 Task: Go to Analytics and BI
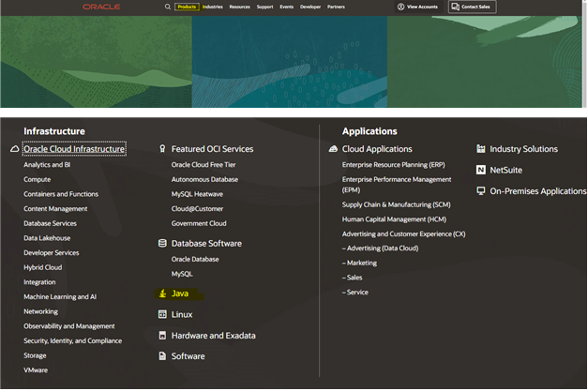47,165
